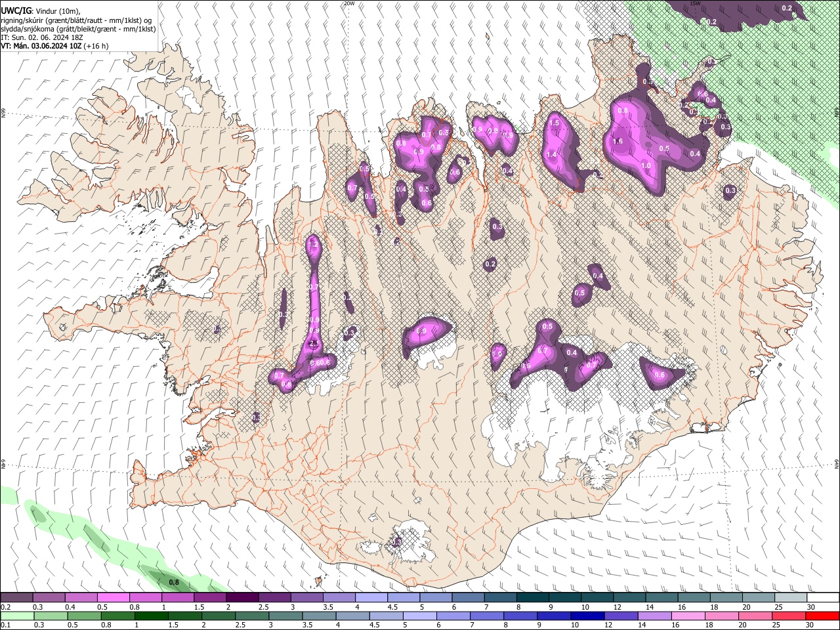Image resolution: width=840 pixels, height=630 pixels.
Task: Pick the lower legend swatch labeled 12
Action: tap(620, 616)
